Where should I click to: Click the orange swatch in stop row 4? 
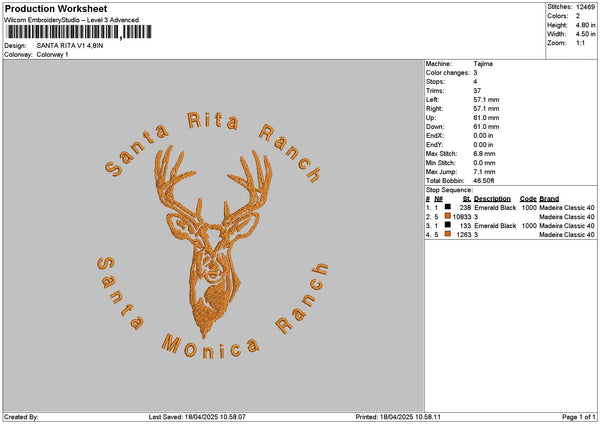[x=448, y=234]
